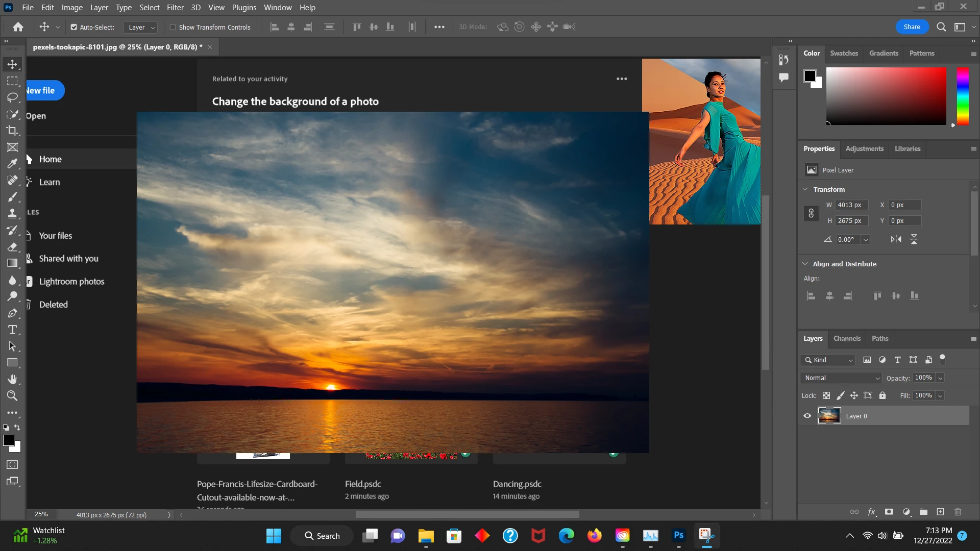Open the Filter menu

[175, 8]
